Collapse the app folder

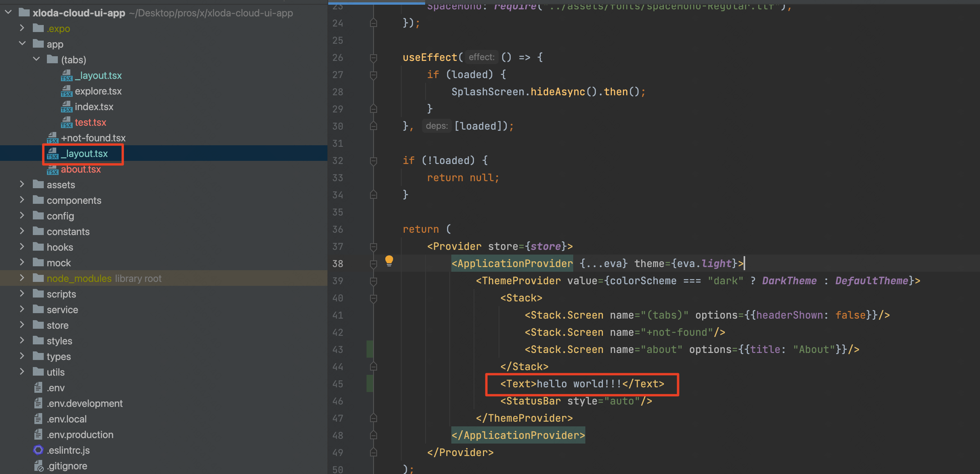[x=22, y=44]
